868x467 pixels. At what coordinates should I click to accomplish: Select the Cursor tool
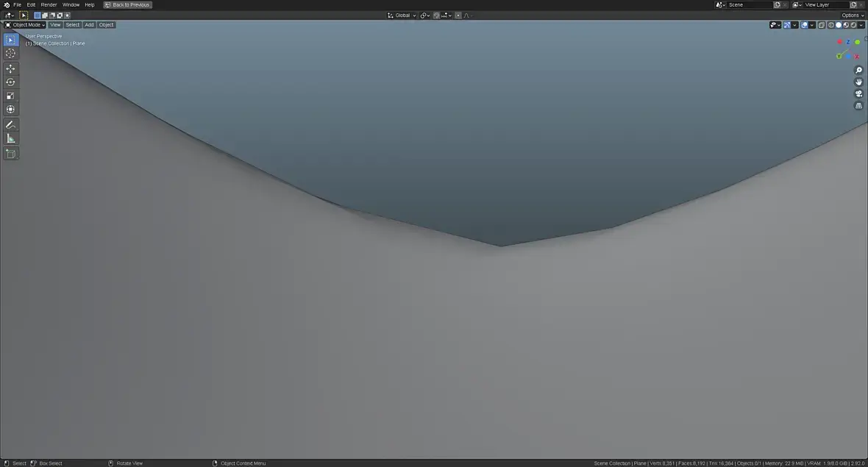(10, 54)
